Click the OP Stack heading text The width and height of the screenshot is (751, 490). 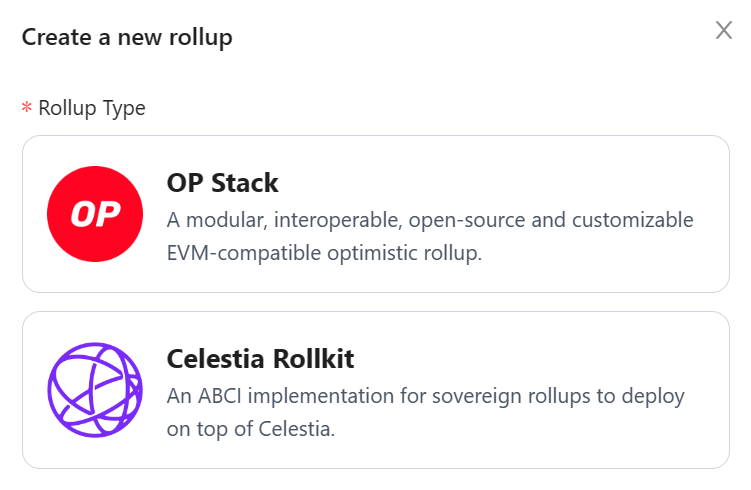(x=222, y=183)
